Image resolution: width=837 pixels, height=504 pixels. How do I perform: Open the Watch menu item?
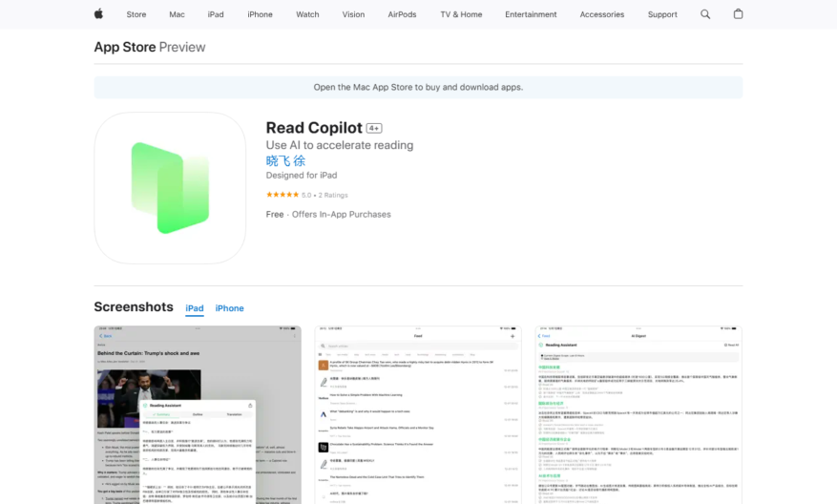click(x=307, y=14)
